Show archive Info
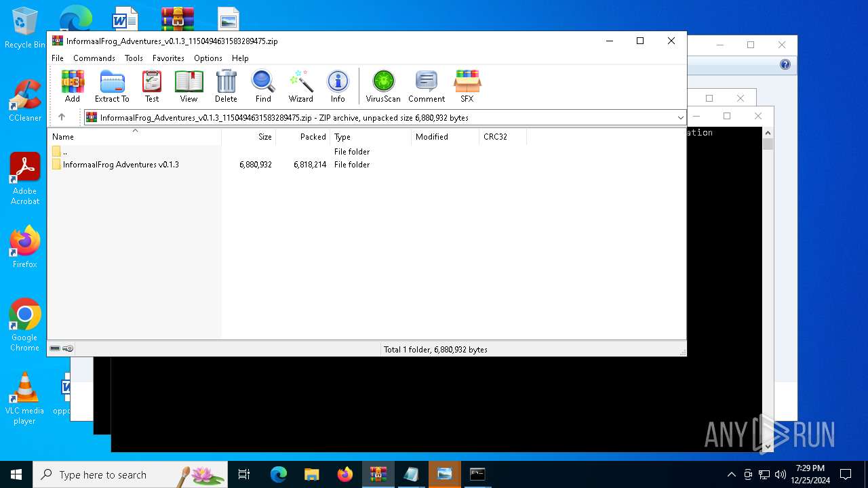 [338, 86]
